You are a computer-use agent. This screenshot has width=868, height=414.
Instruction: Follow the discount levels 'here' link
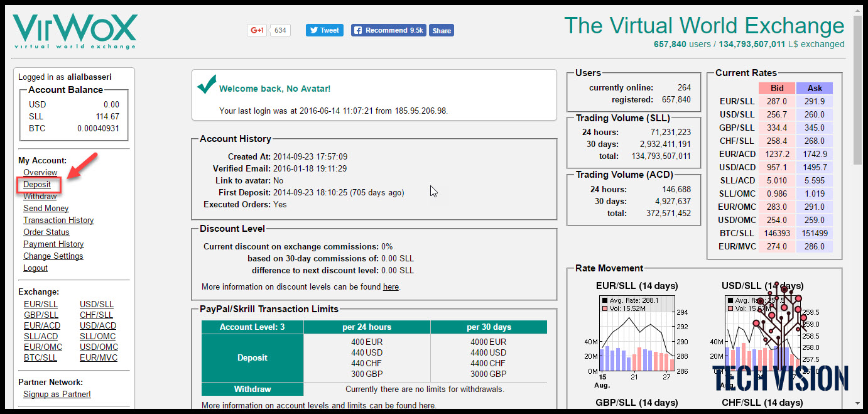(391, 286)
